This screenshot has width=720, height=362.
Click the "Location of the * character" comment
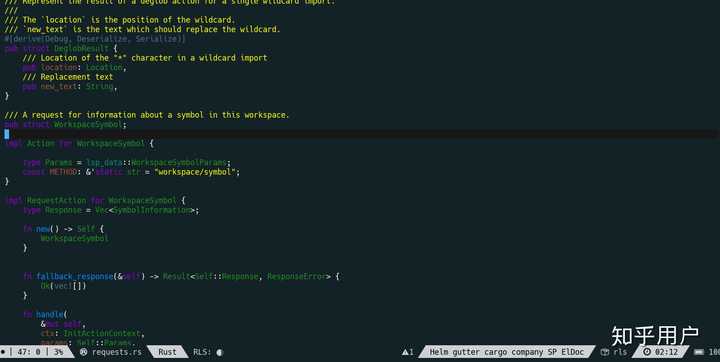point(145,58)
